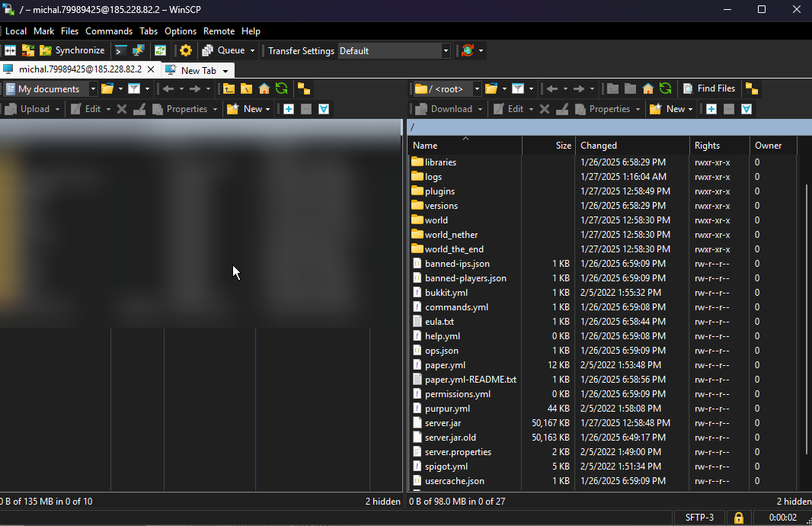The height and width of the screenshot is (526, 812).
Task: Open the New Tab tab
Action: click(198, 70)
